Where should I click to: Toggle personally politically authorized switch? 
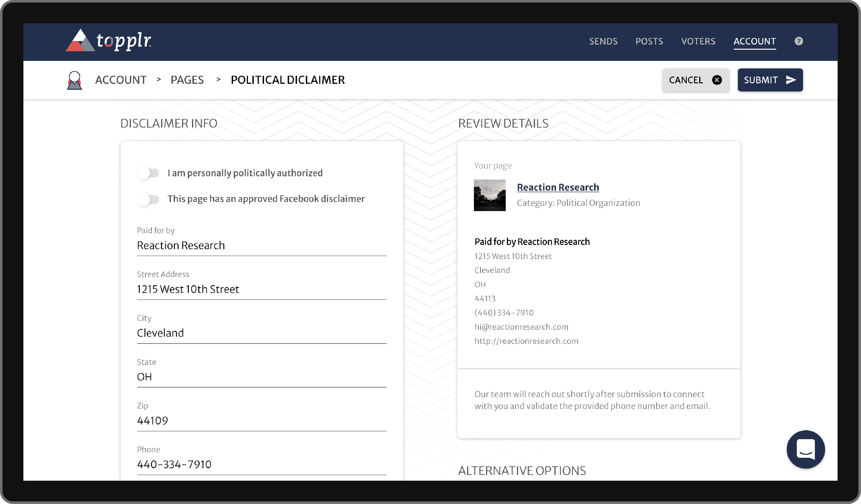(148, 173)
